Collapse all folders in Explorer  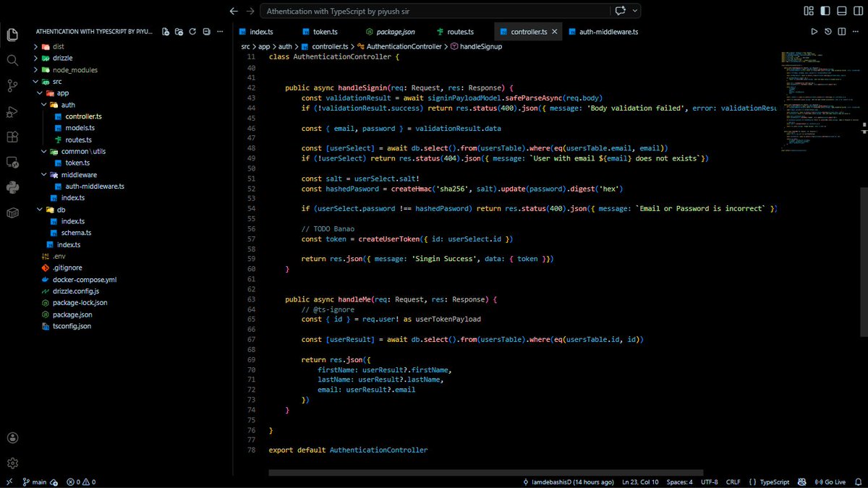point(206,32)
